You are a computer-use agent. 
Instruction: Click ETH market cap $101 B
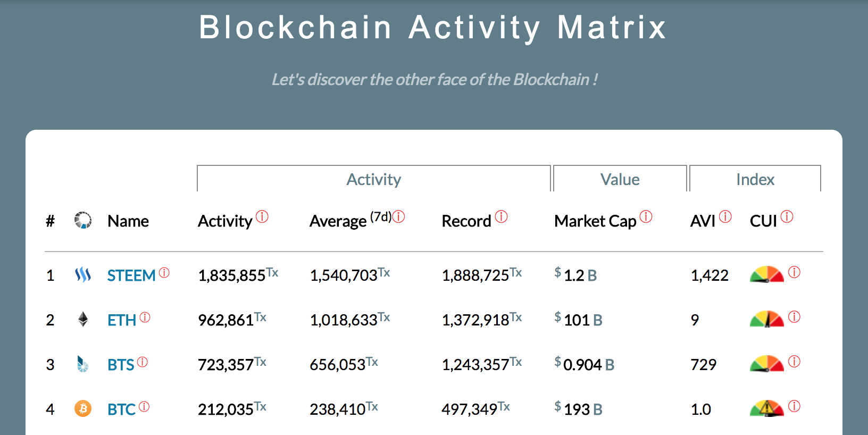click(x=578, y=319)
